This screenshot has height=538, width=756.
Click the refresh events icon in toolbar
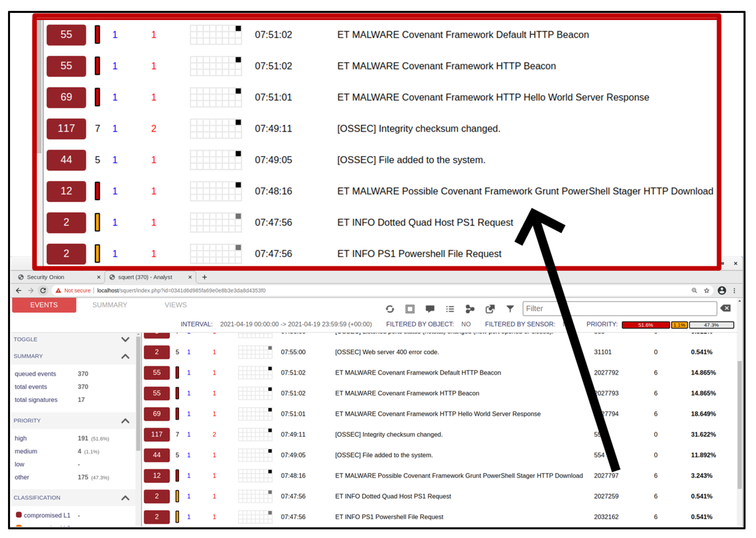click(390, 309)
